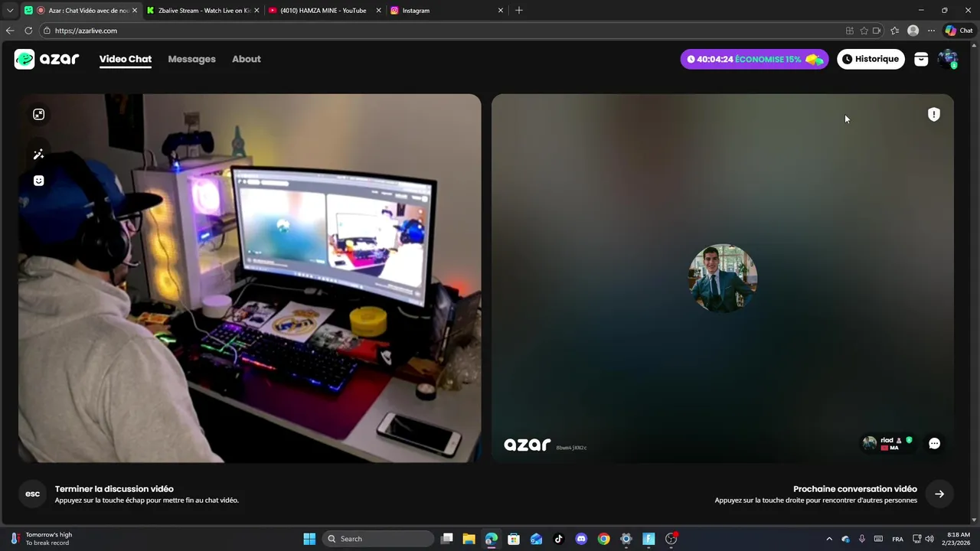Click Terminer la discussion vidéo
980x551 pixels.
(x=114, y=488)
